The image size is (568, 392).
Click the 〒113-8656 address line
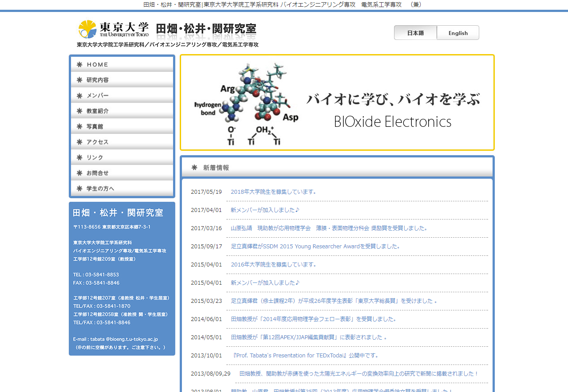[112, 227]
